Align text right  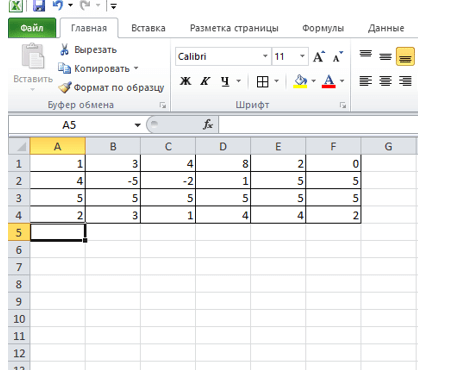[x=405, y=81]
